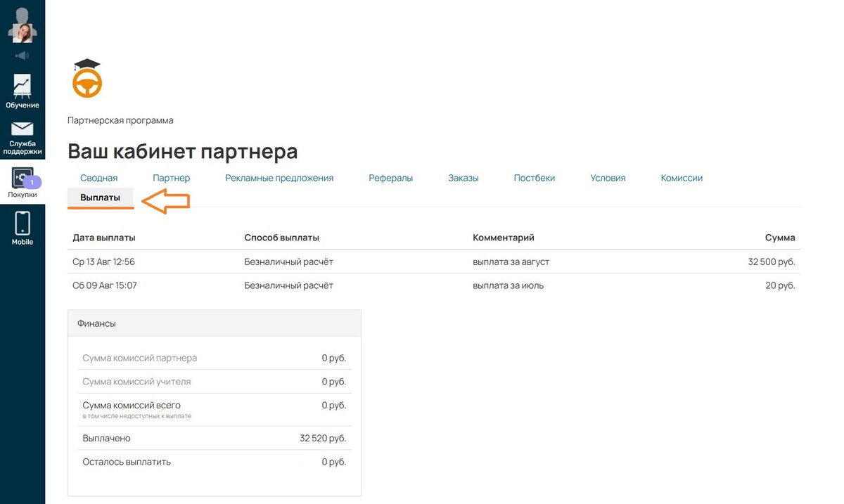
Task: Open the Рекламные предложения tab
Action: click(x=279, y=178)
